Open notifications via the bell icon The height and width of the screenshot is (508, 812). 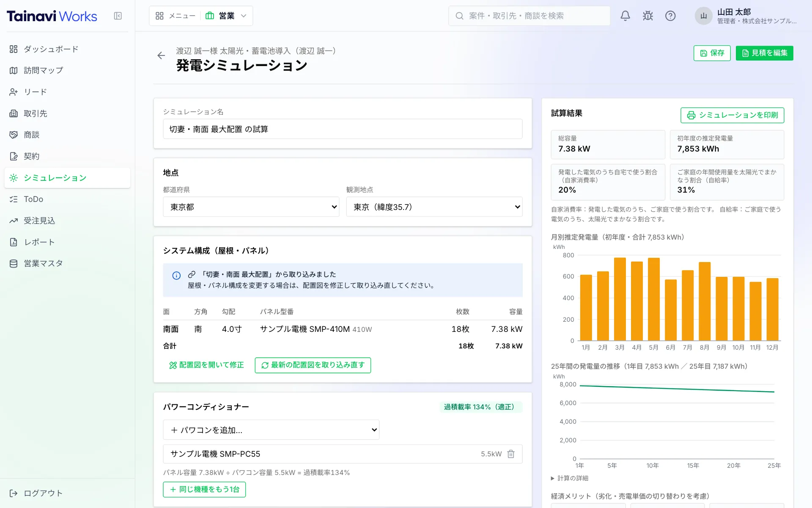(625, 16)
